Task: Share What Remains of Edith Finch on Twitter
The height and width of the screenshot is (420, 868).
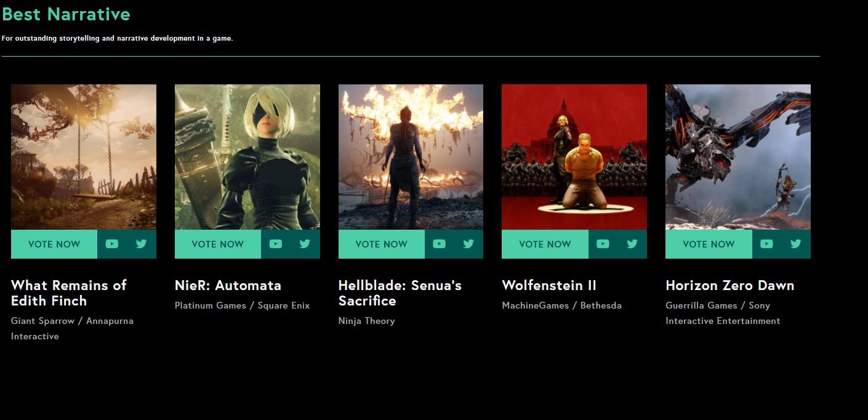Action: pyautogui.click(x=141, y=244)
